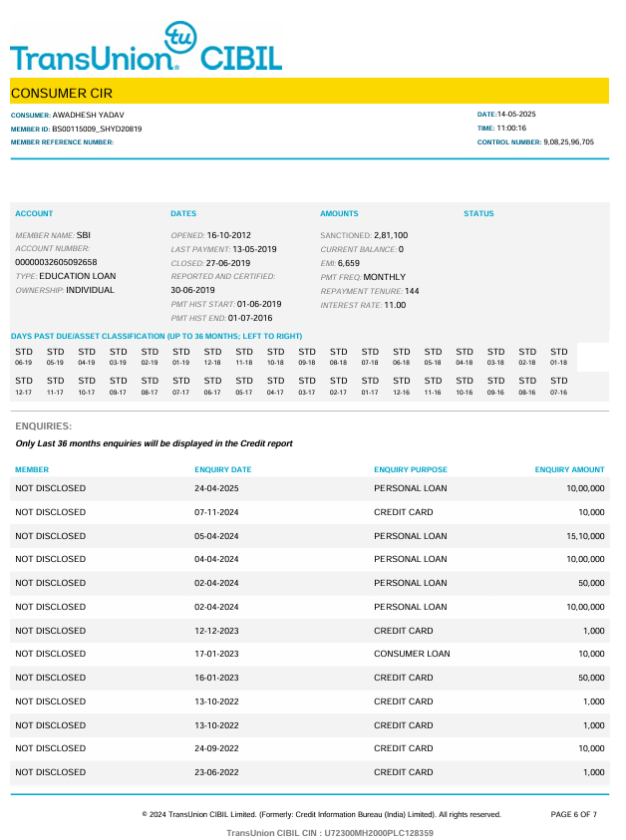Click DAYS PAST DUE/ASSET CLASSIFICATION heading
This screenshot has height=840, width=626.
pos(156,337)
